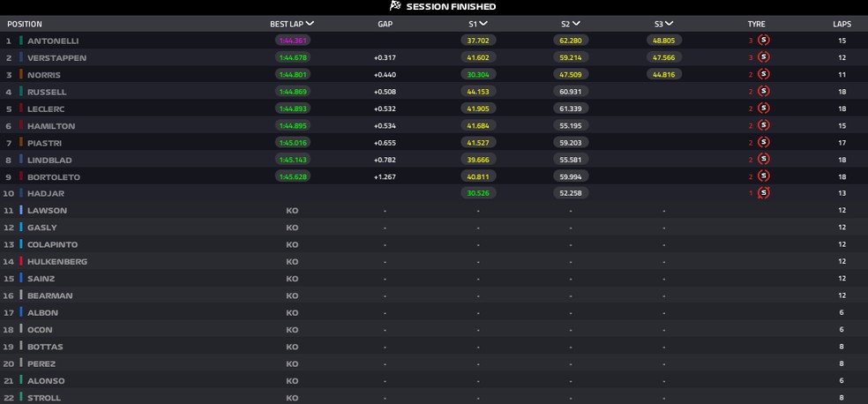Viewport: 868px width, 404px height.
Task: Click Russell's soft tyre icon
Action: tap(764, 91)
